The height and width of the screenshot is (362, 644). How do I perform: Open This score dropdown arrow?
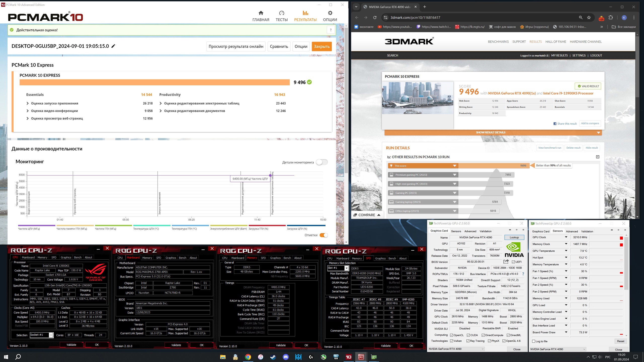455,166
